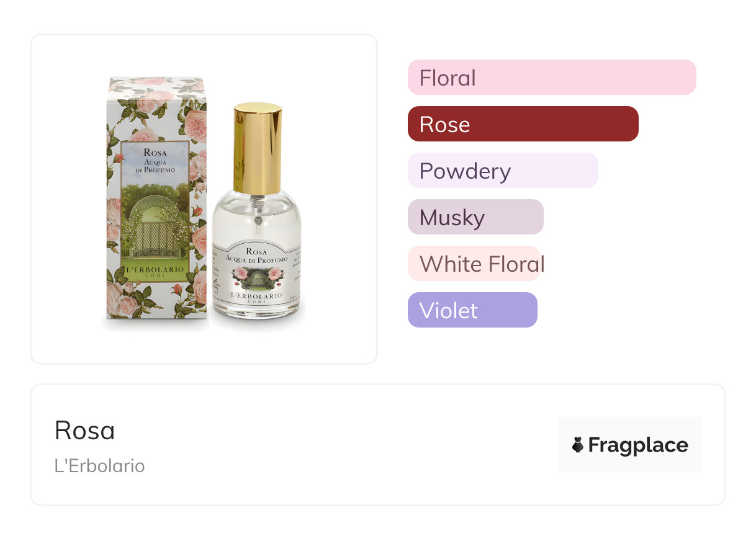The width and height of the screenshot is (756, 536).
Task: Click the Fragplace bottle logo icon
Action: tap(578, 445)
